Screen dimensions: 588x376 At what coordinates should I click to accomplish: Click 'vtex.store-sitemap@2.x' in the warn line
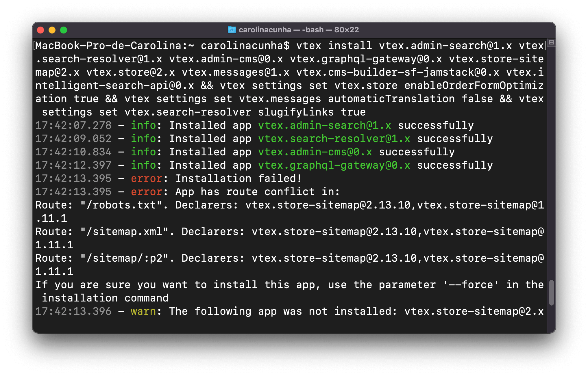(474, 312)
